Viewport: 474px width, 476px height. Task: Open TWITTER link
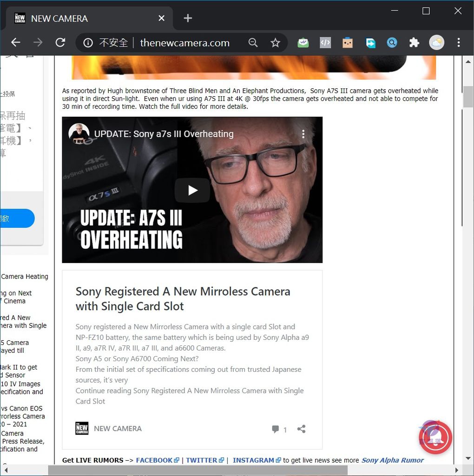point(205,460)
